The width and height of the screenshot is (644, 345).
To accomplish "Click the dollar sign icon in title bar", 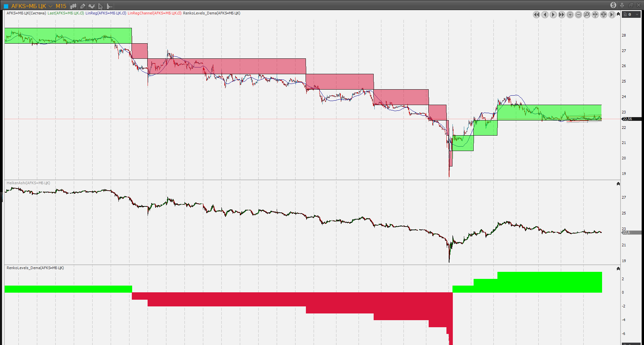I will 613,5.
